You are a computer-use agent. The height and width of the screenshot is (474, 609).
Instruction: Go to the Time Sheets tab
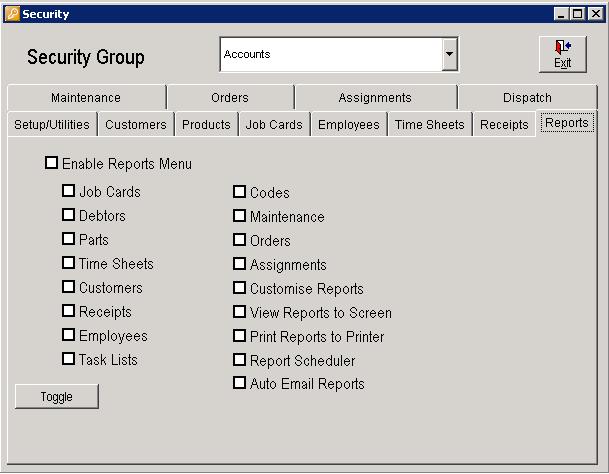[429, 125]
